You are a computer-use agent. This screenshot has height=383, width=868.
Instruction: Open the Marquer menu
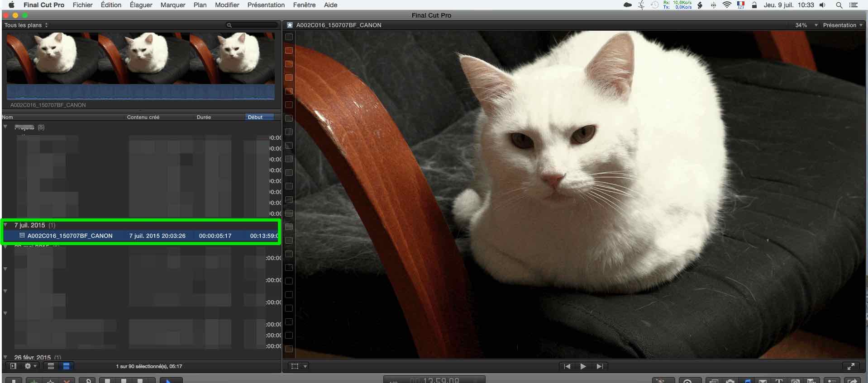(x=173, y=5)
